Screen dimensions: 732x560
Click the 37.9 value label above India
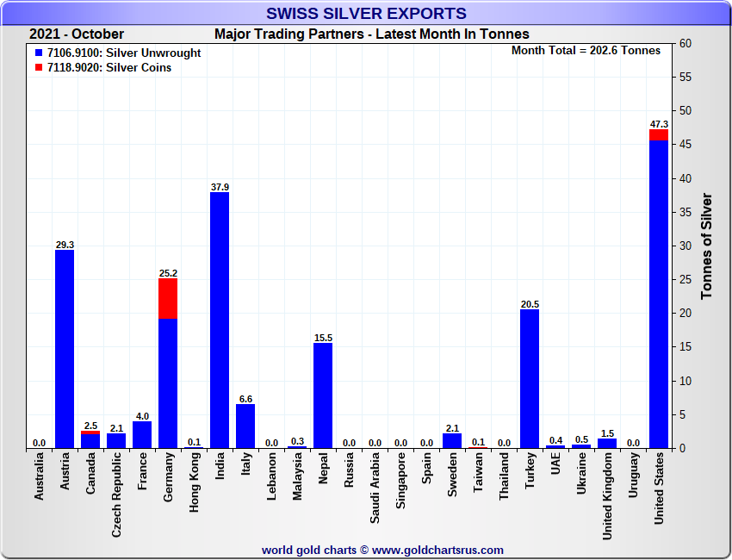[220, 187]
